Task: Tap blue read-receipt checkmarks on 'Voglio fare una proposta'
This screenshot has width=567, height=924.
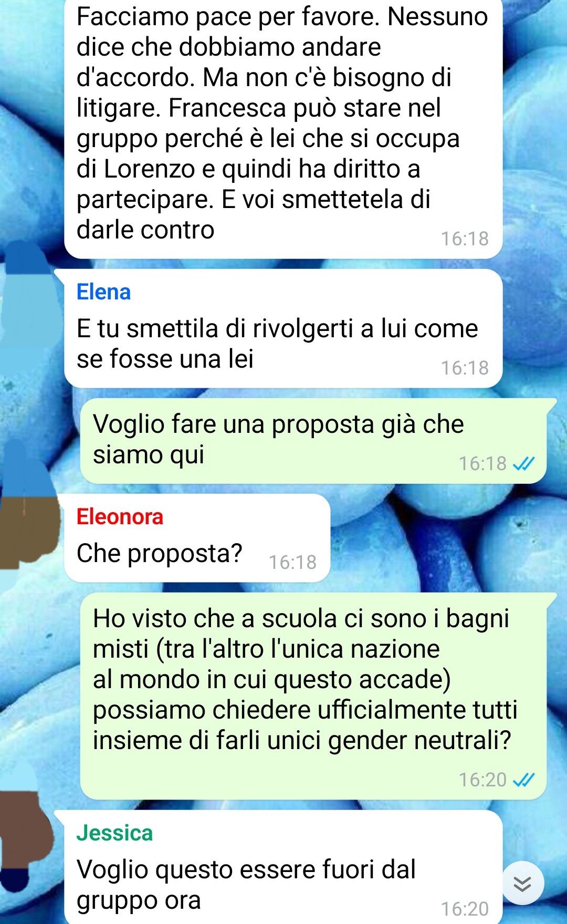Action: click(523, 463)
